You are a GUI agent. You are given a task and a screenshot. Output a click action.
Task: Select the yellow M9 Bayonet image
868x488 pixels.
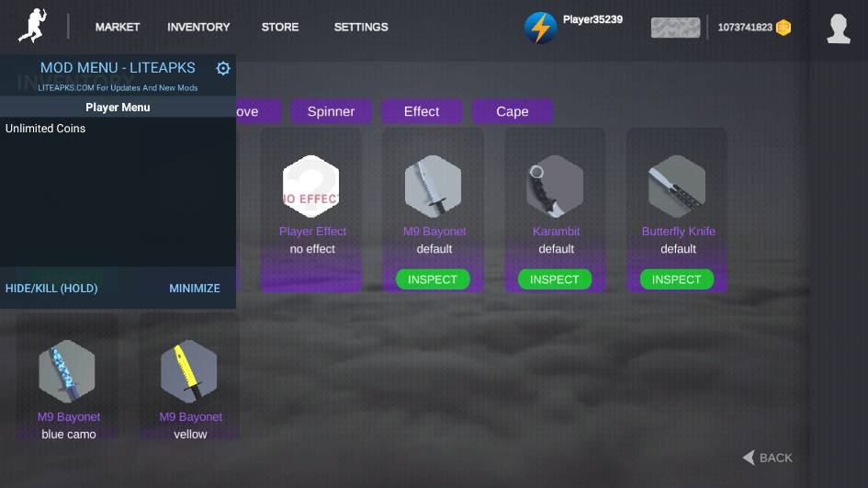pos(189,371)
